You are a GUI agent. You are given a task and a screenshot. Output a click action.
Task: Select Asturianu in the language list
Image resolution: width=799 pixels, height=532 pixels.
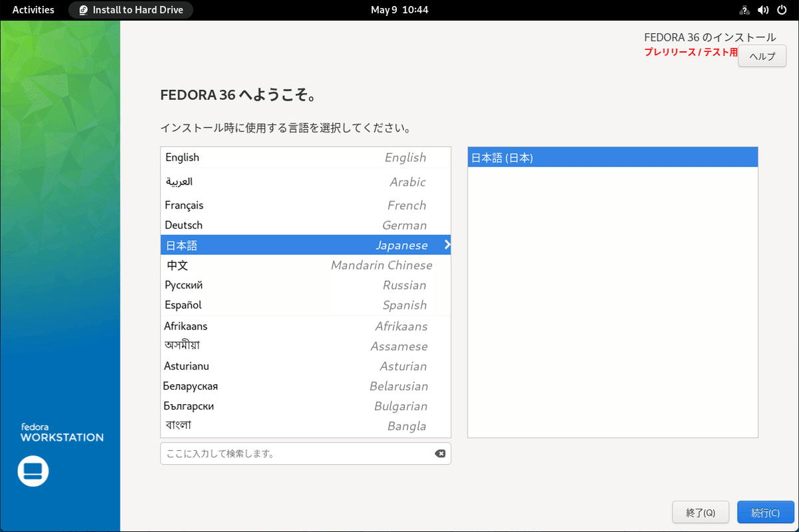(x=306, y=366)
